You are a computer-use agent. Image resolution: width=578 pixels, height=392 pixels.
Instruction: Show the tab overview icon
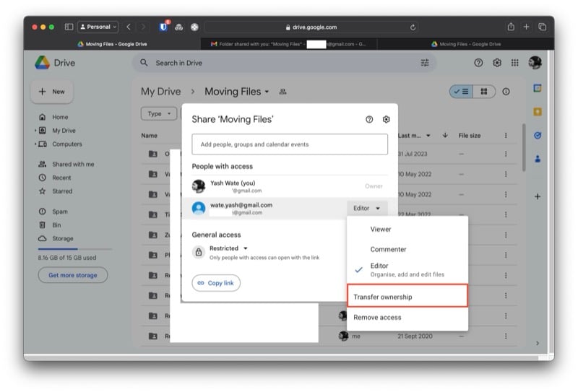point(543,27)
